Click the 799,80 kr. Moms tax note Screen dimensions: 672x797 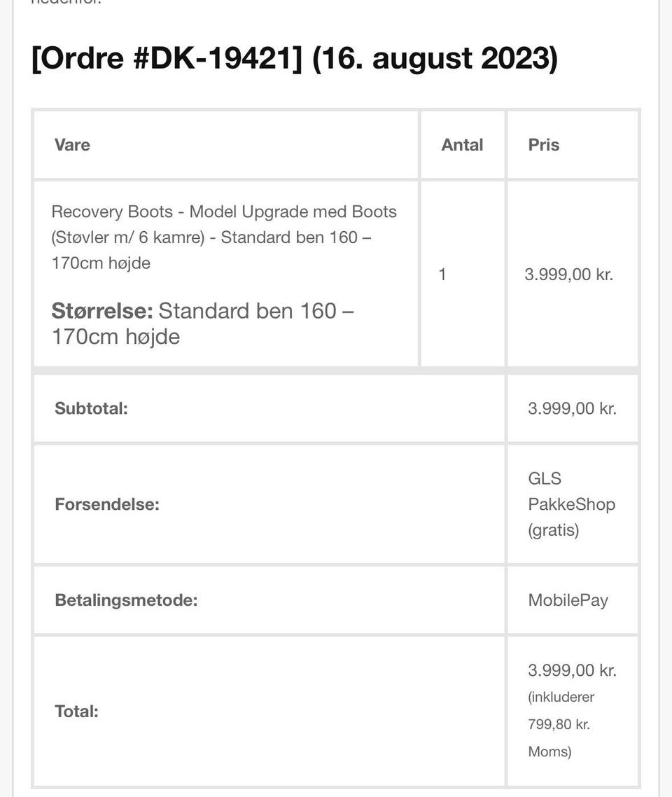click(x=561, y=723)
